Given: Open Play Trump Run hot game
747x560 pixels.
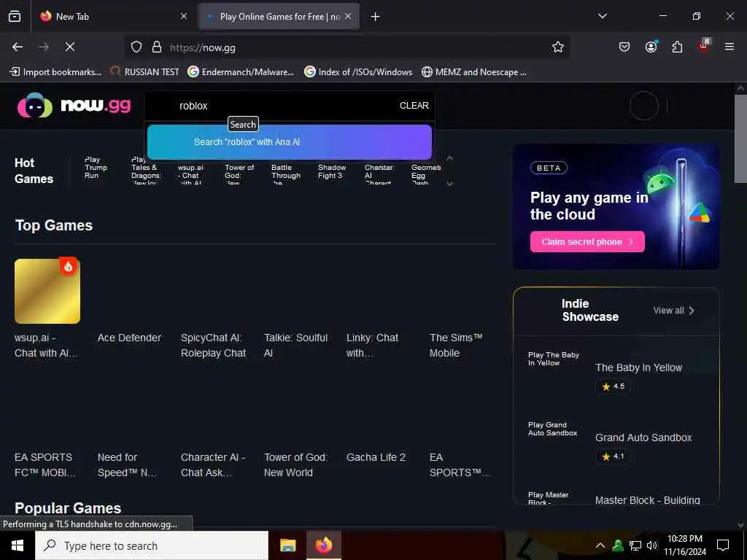Looking at the screenshot, I should [x=96, y=168].
